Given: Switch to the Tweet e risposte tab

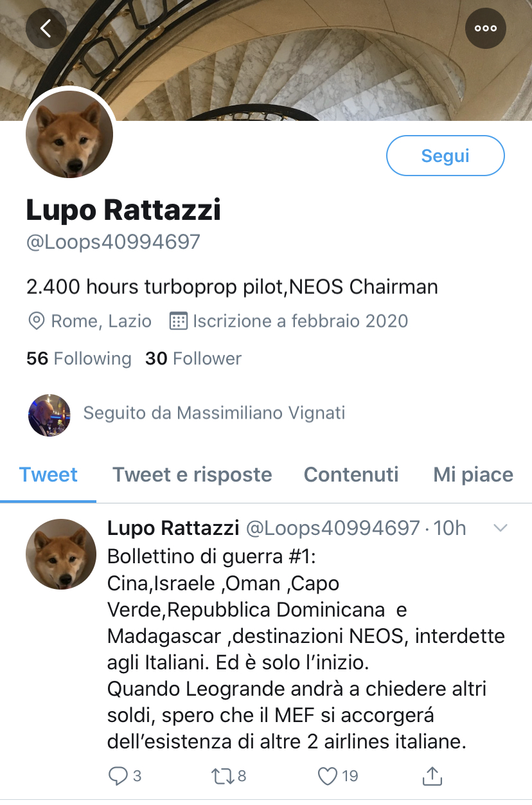Looking at the screenshot, I should pyautogui.click(x=192, y=475).
